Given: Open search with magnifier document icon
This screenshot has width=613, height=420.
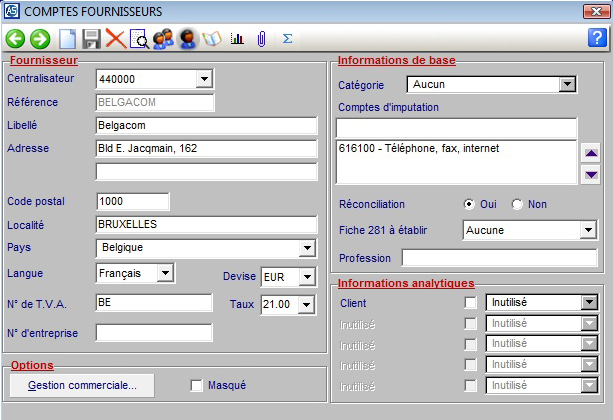Looking at the screenshot, I should (x=140, y=39).
